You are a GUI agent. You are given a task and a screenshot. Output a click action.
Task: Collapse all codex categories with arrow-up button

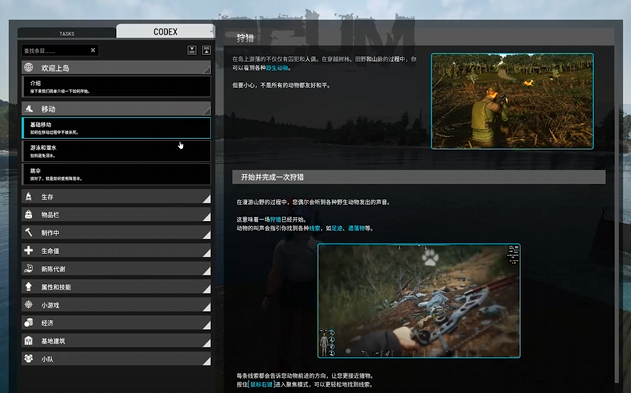click(206, 50)
